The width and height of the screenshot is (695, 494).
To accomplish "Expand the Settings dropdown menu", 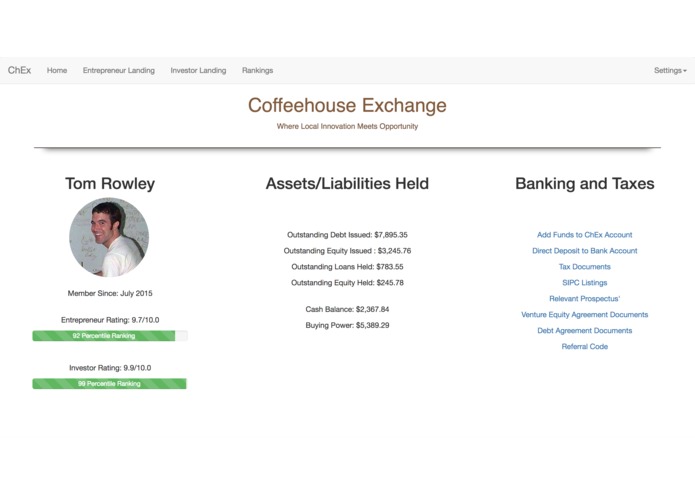I will pos(670,70).
